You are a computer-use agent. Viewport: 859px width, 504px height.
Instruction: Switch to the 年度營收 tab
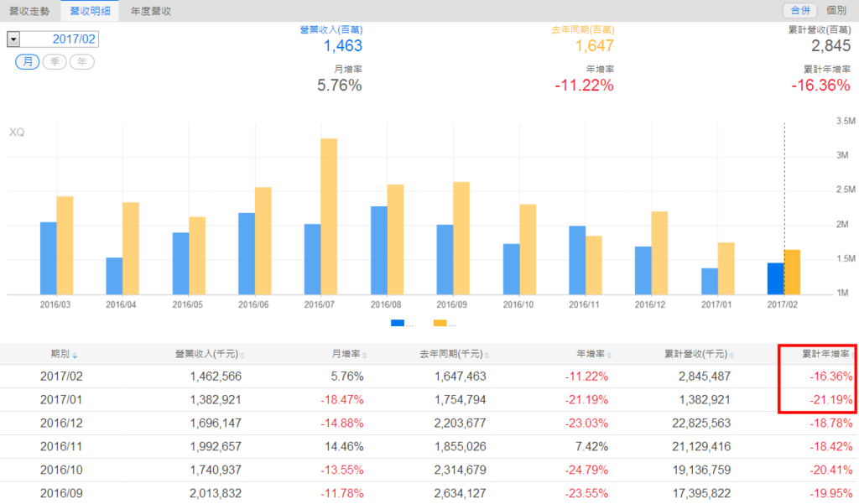[x=151, y=11]
